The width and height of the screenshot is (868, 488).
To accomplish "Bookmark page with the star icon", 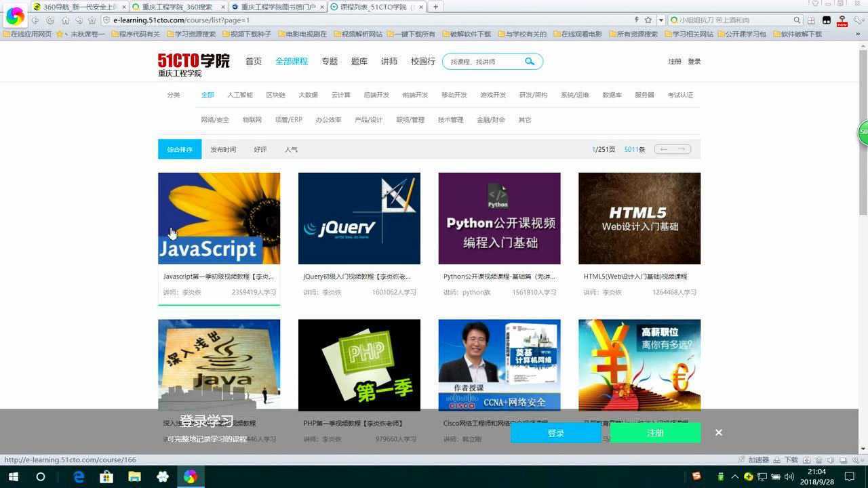I will [648, 20].
